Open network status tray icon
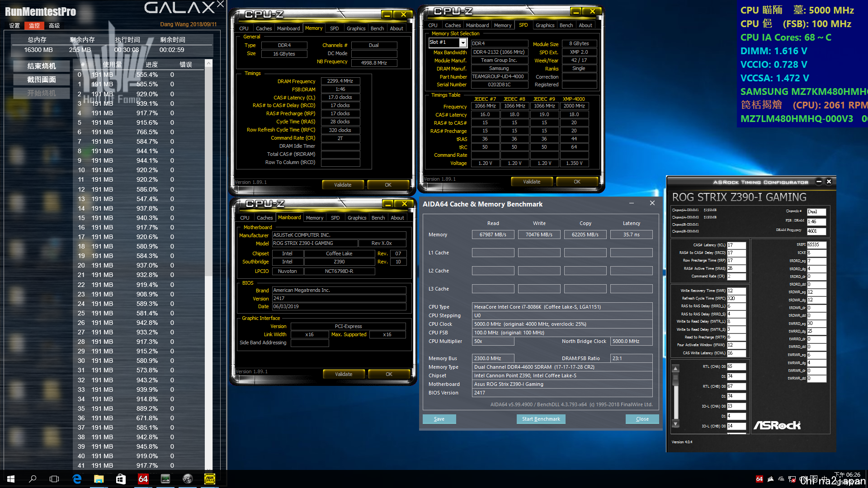This screenshot has width=868, height=488. [x=792, y=479]
